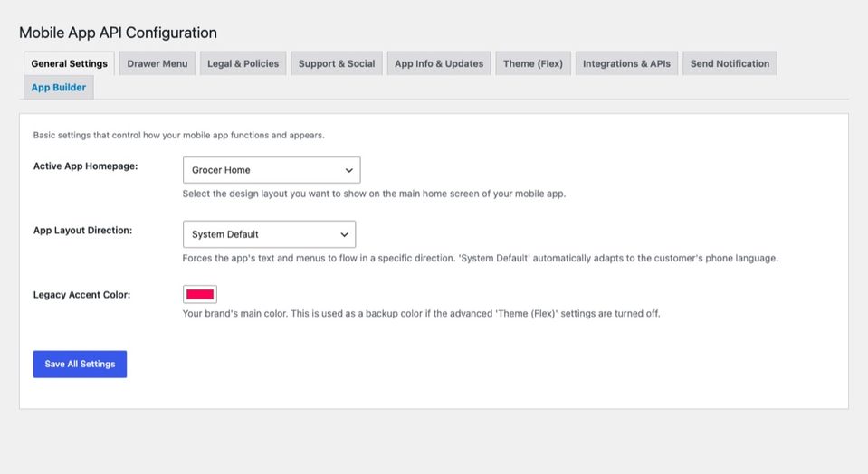The width and height of the screenshot is (868, 474).
Task: Click the 'Select the design layout' help text
Action: pos(374,194)
